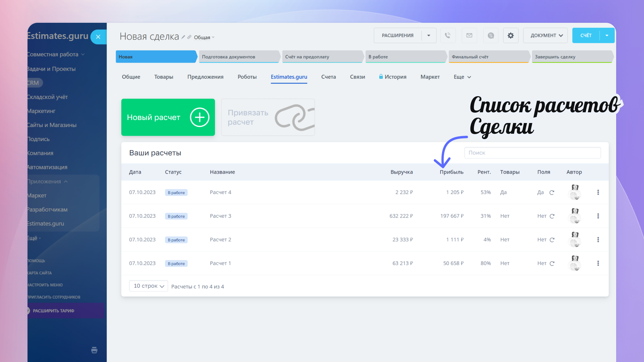Open the three-dot menu for Расчет 3

coord(598,216)
